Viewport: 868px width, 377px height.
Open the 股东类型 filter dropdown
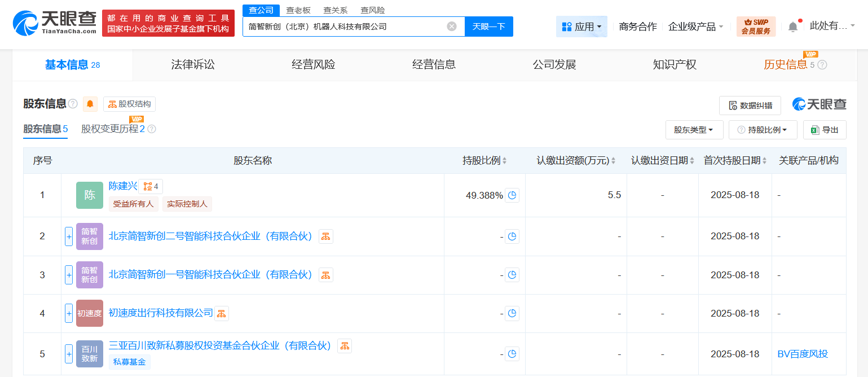tap(694, 130)
